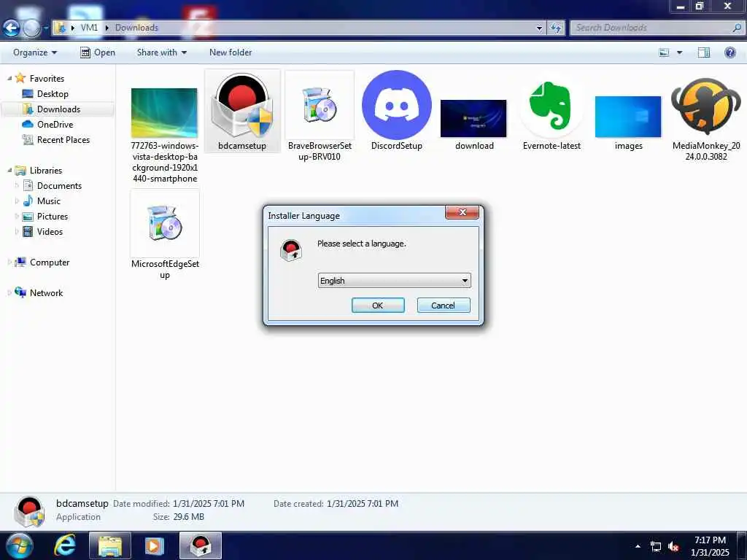Click the network tray icon

(x=656, y=547)
